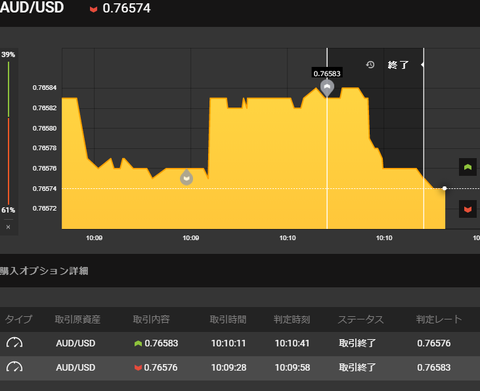Click AUD/USD in the 10:10:11 trade row
This screenshot has height=391, width=480.
pos(76,343)
